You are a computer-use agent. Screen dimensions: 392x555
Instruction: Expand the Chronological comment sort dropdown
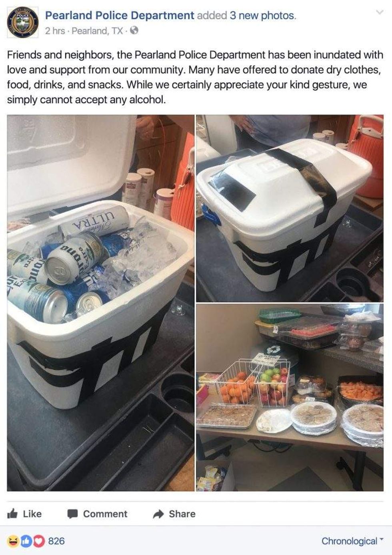point(352,541)
